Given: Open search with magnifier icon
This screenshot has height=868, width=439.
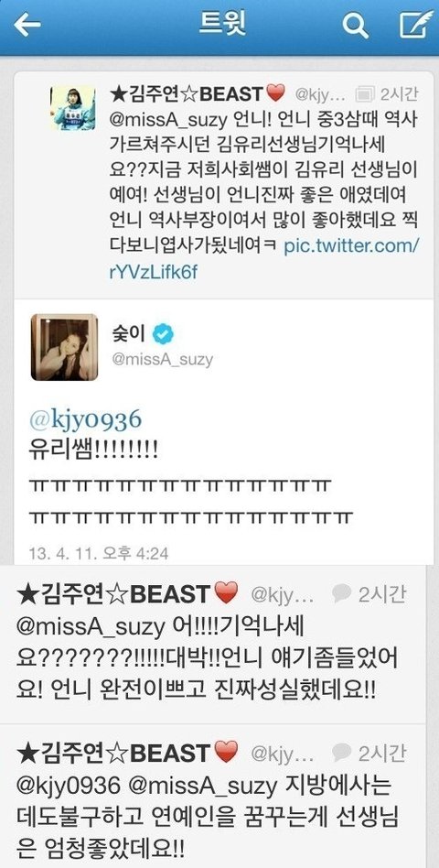Looking at the screenshot, I should point(355,25).
